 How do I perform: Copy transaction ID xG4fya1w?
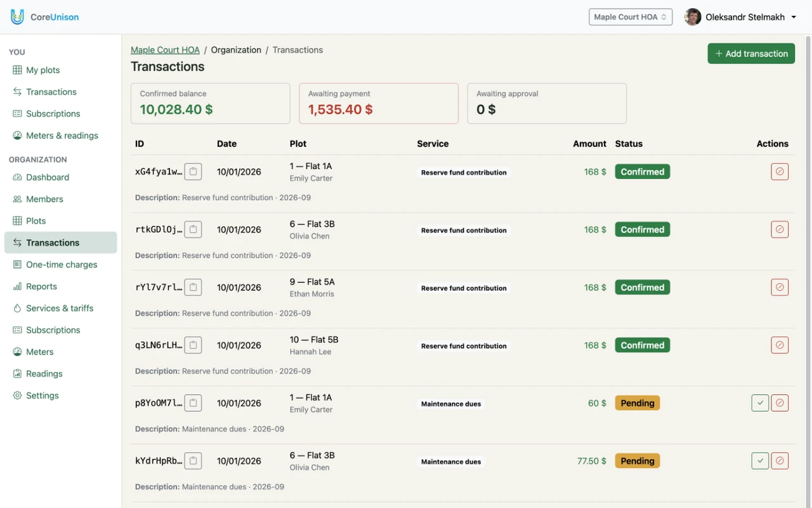tap(193, 171)
